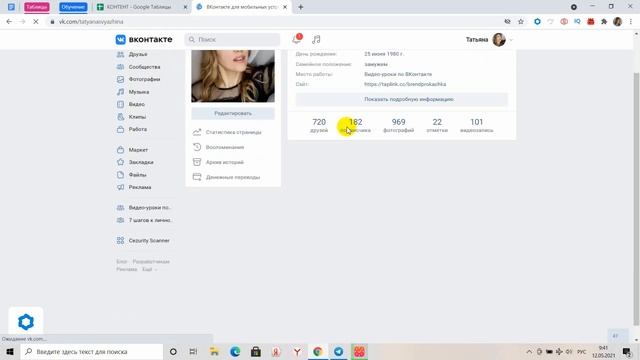This screenshot has width=640, height=360.
Task: Open the Блог footer link
Action: click(x=122, y=262)
